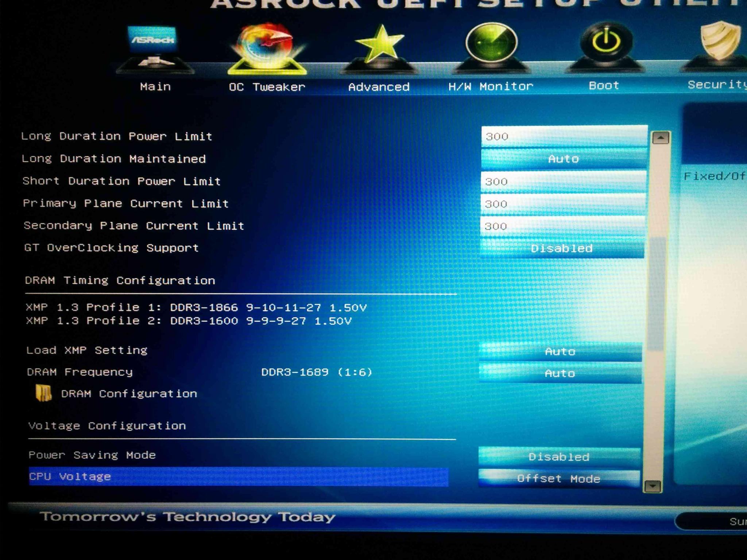Image resolution: width=747 pixels, height=560 pixels.
Task: Select the highlighted CPU Voltage row
Action: pos(239,477)
